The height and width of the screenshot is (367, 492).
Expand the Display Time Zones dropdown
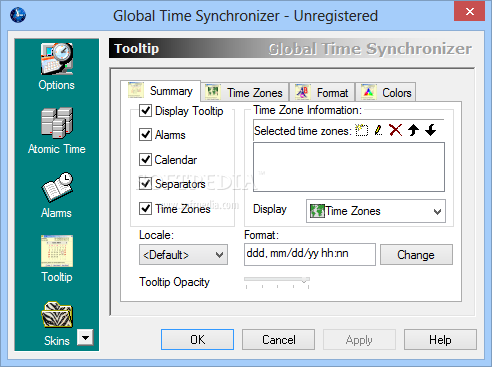coord(376,211)
